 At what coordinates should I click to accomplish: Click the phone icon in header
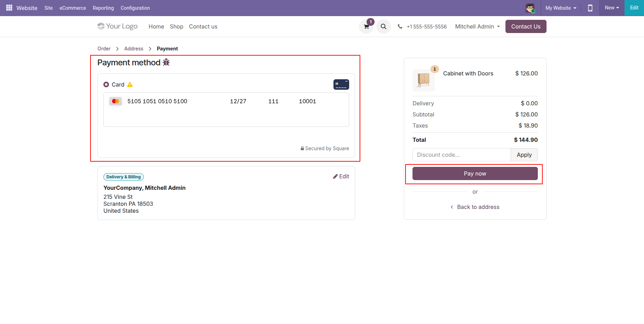[400, 26]
